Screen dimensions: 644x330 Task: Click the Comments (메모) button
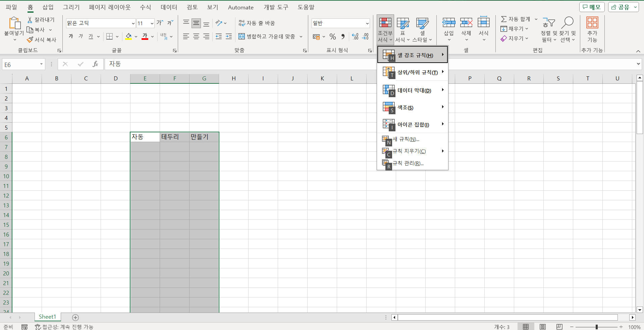pos(592,7)
